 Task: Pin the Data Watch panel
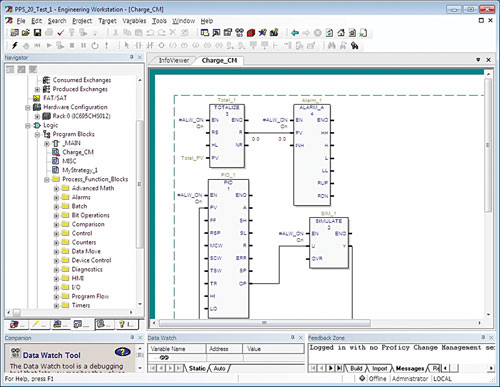tap(293, 338)
